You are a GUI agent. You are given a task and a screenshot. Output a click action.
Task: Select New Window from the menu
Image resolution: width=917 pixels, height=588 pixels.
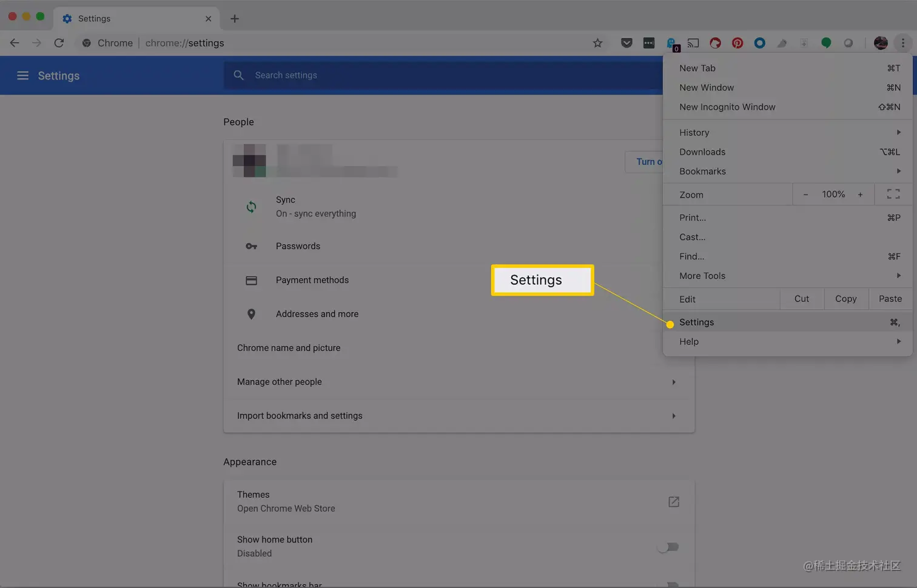point(787,87)
